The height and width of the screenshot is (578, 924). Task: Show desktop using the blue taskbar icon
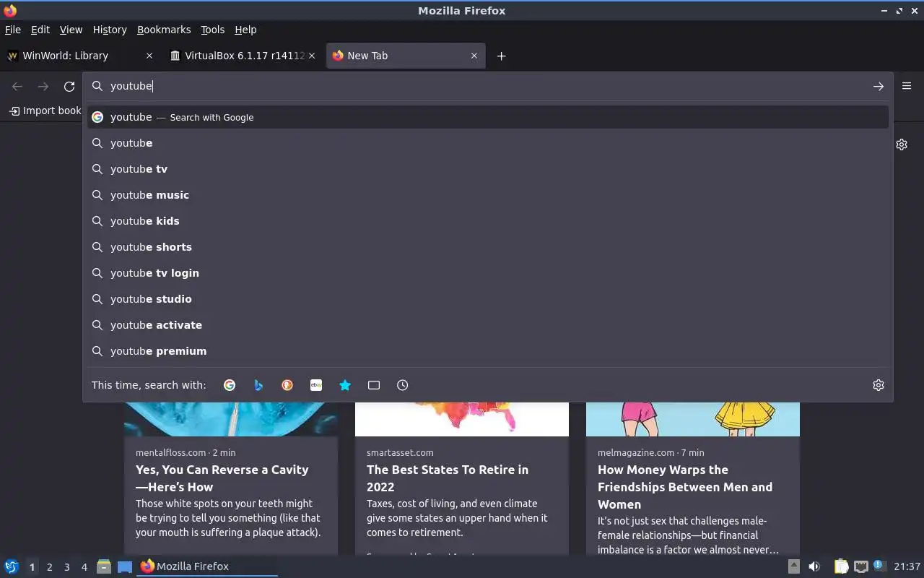pyautogui.click(x=125, y=566)
